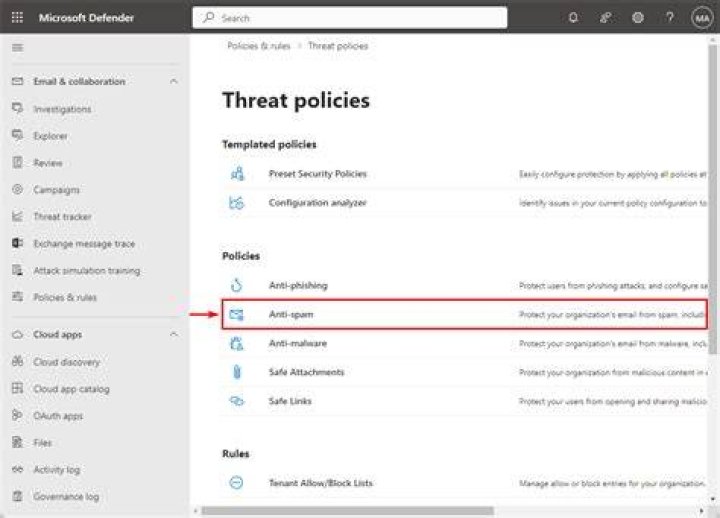Viewport: 720px width, 518px height.
Task: Click the Anti-phishing hook icon
Action: tap(236, 285)
